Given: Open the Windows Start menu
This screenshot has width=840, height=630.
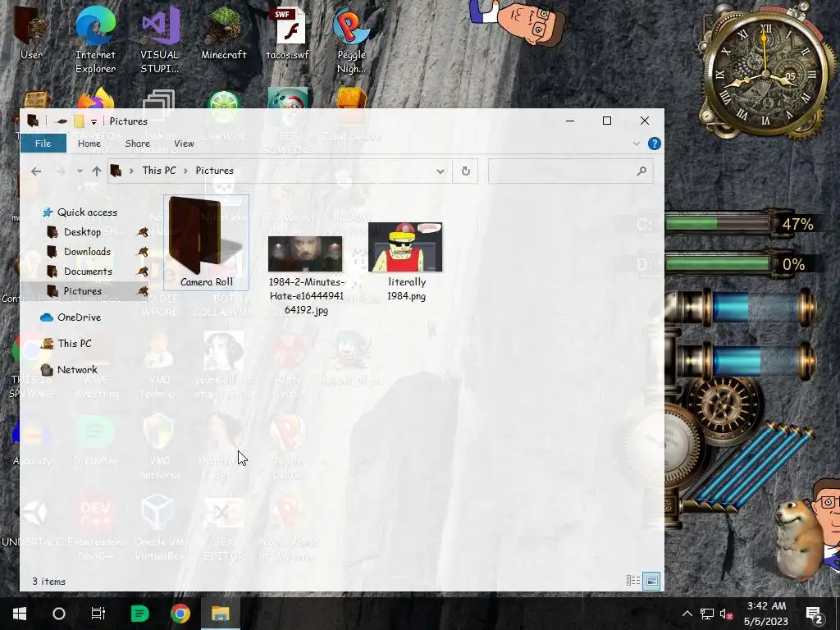Looking at the screenshot, I should pos(20,614).
